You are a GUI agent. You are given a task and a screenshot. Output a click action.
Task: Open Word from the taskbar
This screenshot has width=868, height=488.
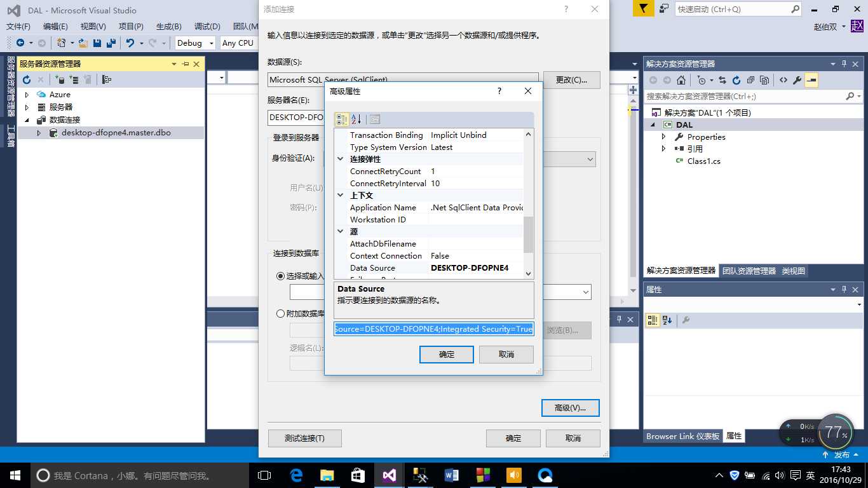click(451, 475)
